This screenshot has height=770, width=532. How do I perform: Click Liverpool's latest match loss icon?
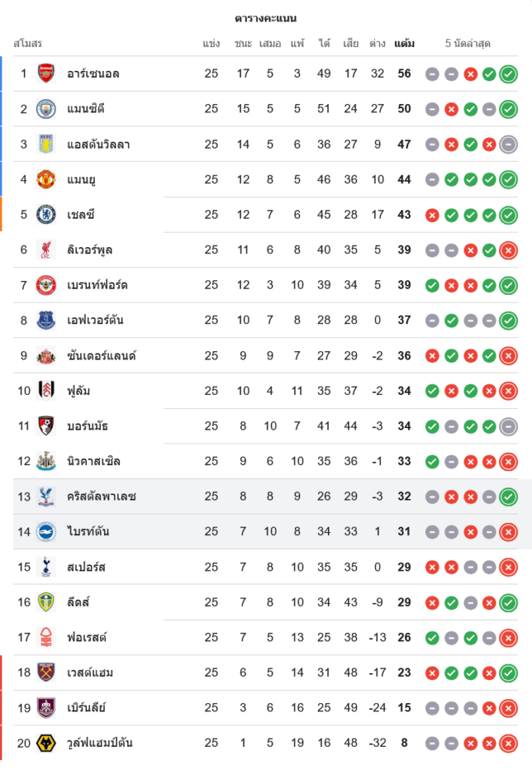click(507, 250)
